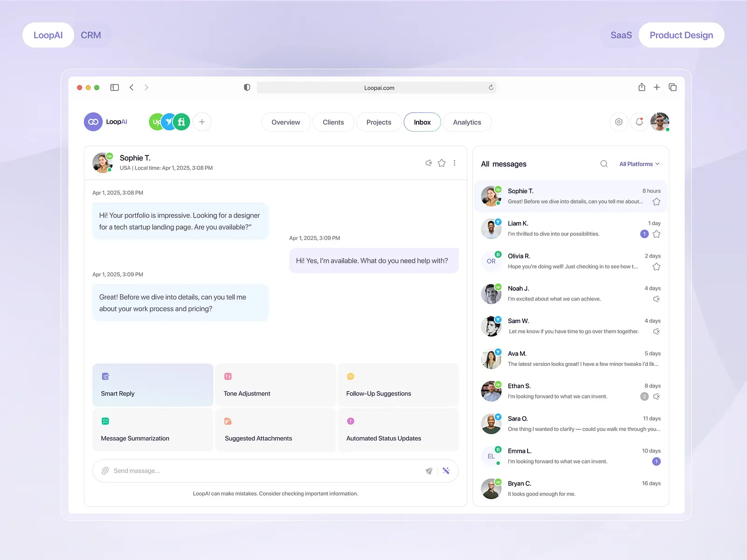Send message with paper plane icon
The image size is (747, 560).
coord(429,471)
